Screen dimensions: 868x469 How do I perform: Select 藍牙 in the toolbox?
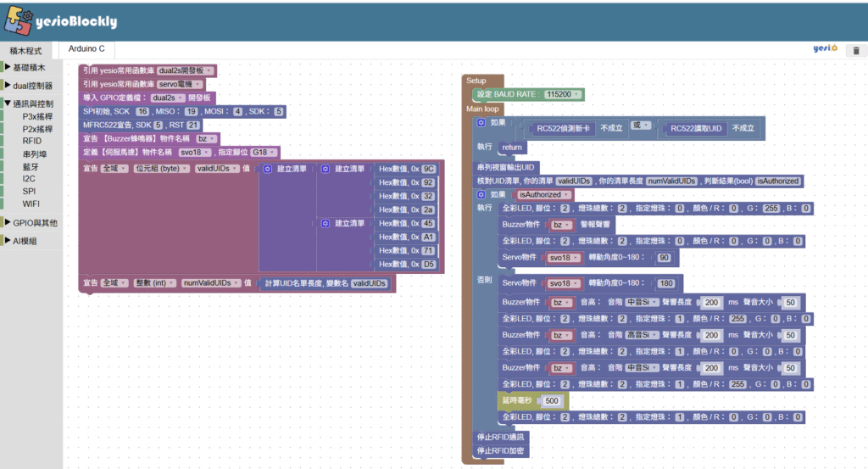31,166
